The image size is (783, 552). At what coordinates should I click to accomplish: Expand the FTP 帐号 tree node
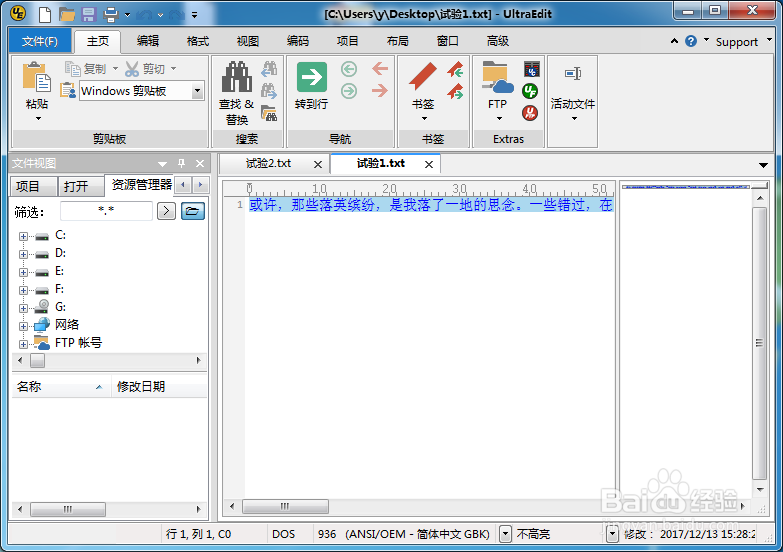pyautogui.click(x=23, y=344)
